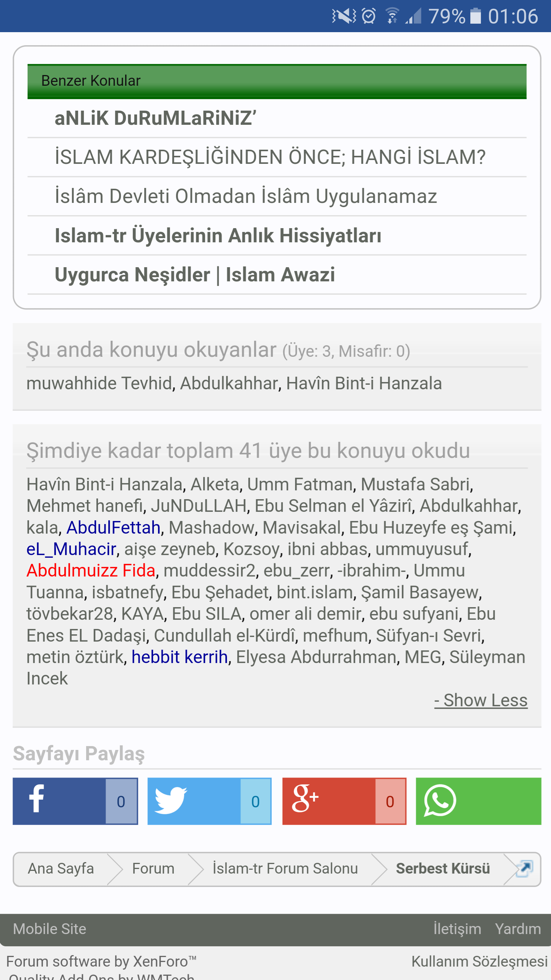
Task: Open the İletişim contact link
Action: (x=457, y=929)
